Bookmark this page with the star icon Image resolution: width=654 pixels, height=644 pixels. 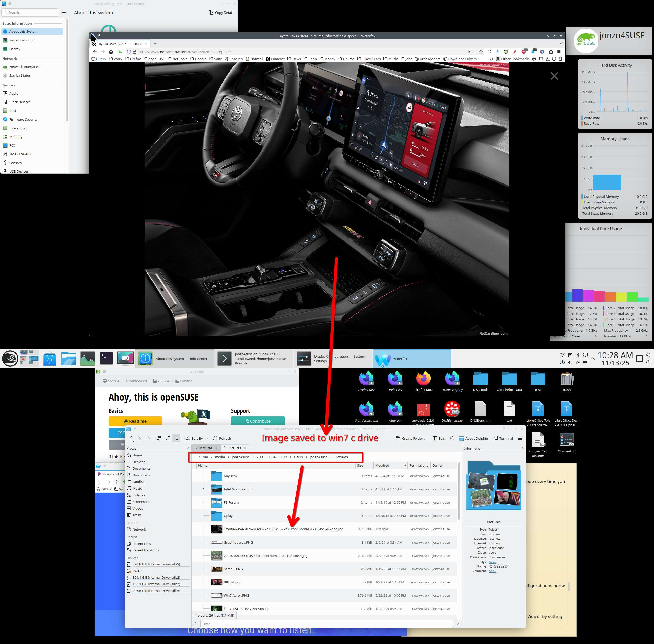point(481,52)
